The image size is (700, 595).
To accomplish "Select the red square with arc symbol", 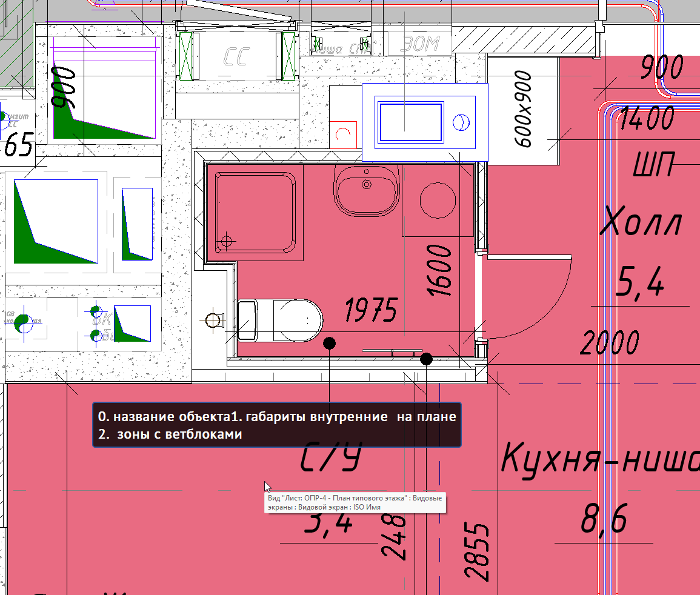I will coord(343,135).
